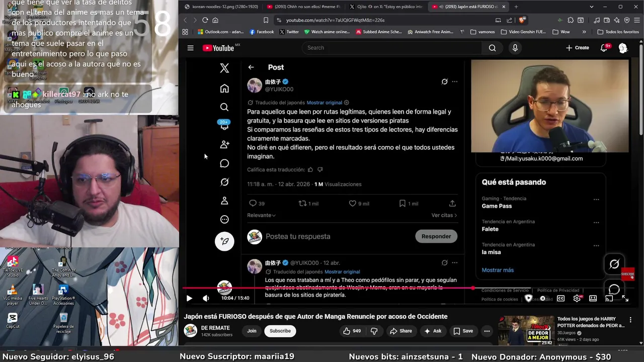Open the YouTube guide hamburger menu
Image resolution: width=644 pixels, height=362 pixels.
[x=190, y=48]
